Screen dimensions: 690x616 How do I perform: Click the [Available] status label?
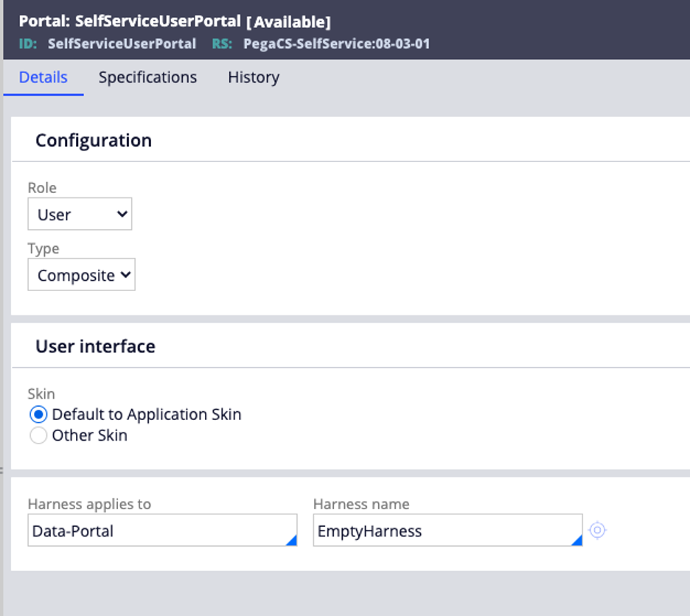pyautogui.click(x=288, y=22)
